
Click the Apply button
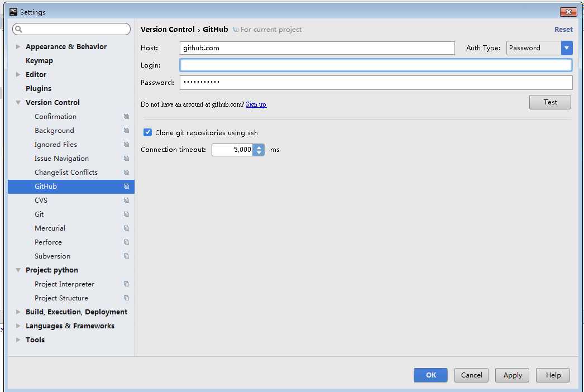click(512, 375)
